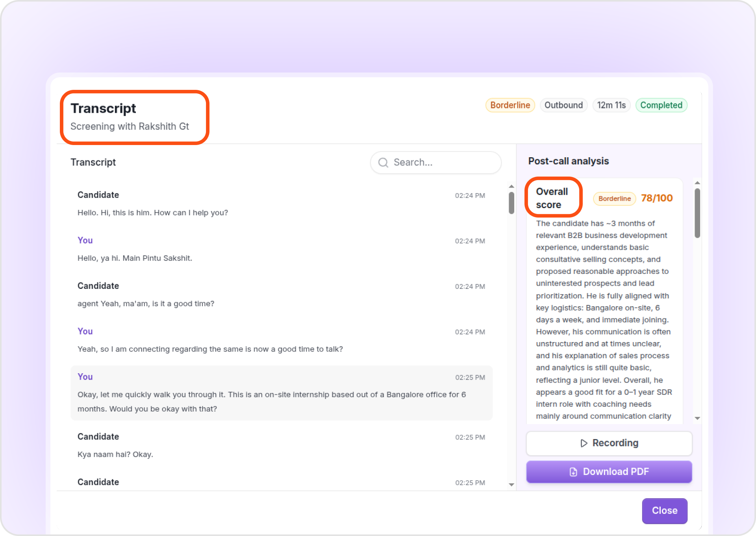Select message 'Kya naam hai? Okay.'

[115, 454]
